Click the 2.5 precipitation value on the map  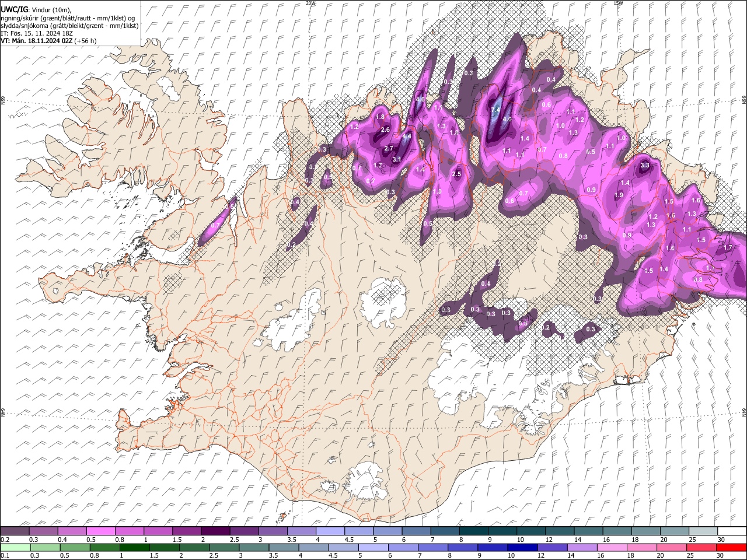[x=457, y=174]
